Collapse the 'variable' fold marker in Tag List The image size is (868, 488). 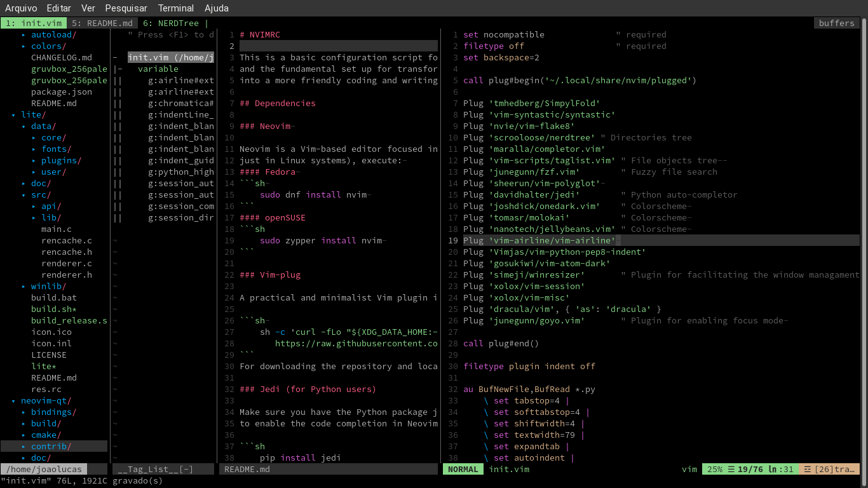tap(118, 69)
